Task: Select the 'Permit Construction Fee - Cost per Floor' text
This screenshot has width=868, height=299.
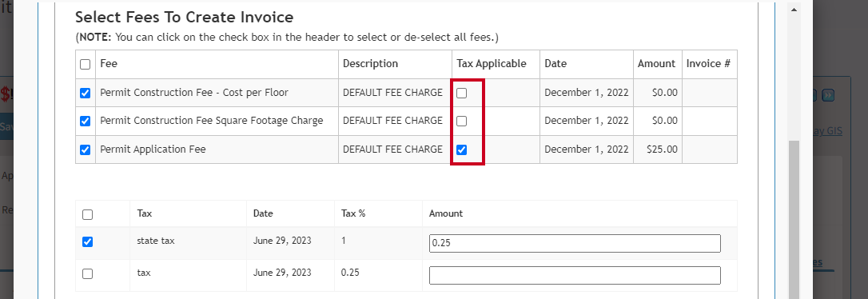Action: click(194, 93)
